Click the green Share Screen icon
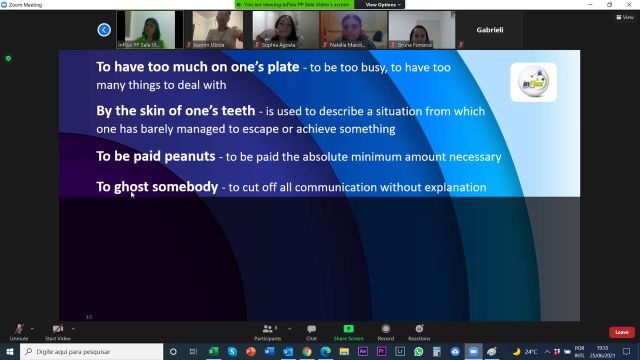 tap(349, 329)
